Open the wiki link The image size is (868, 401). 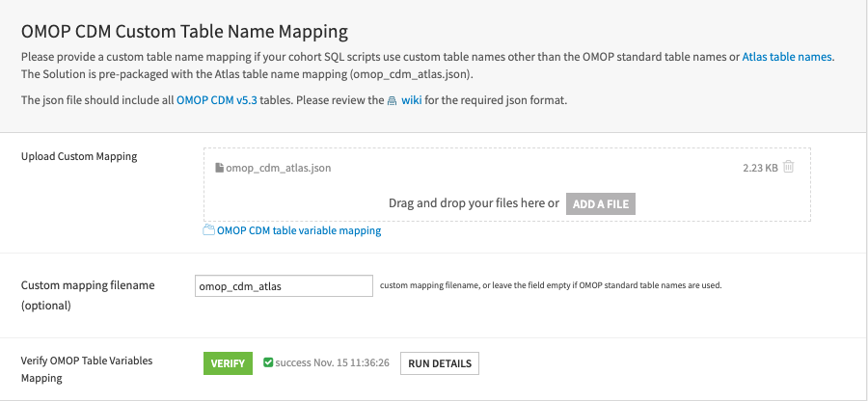(x=411, y=100)
